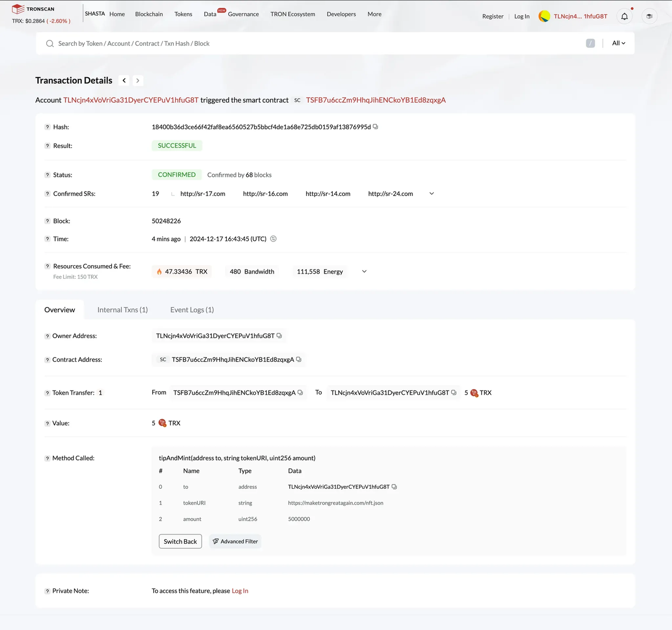Screen dimensions: 672x630
Task: Open the More menu
Action: 374,14
